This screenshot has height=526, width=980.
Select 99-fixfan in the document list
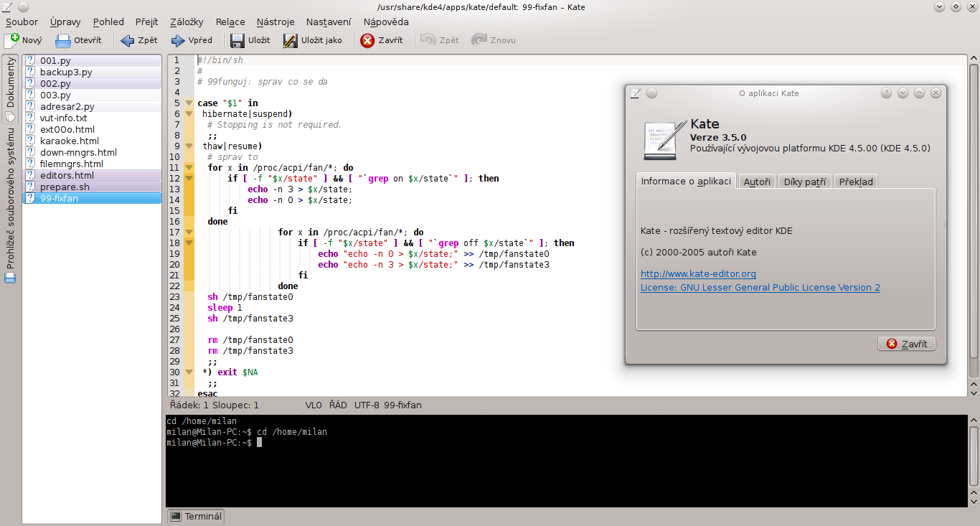[x=93, y=199]
